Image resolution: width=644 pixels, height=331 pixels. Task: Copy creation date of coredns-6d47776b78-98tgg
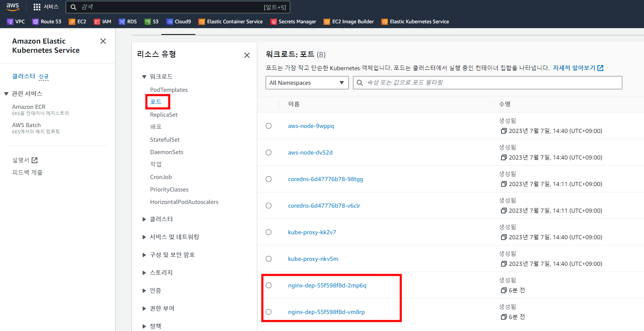coord(504,184)
